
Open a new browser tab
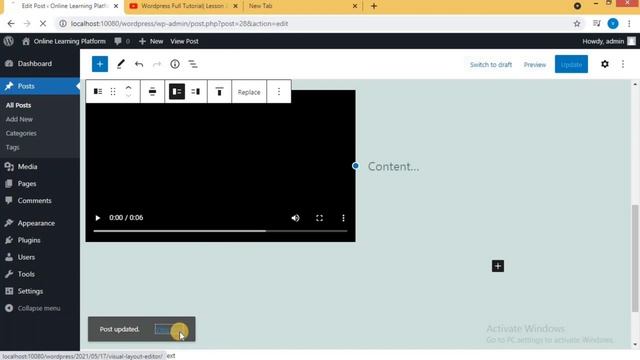click(373, 6)
